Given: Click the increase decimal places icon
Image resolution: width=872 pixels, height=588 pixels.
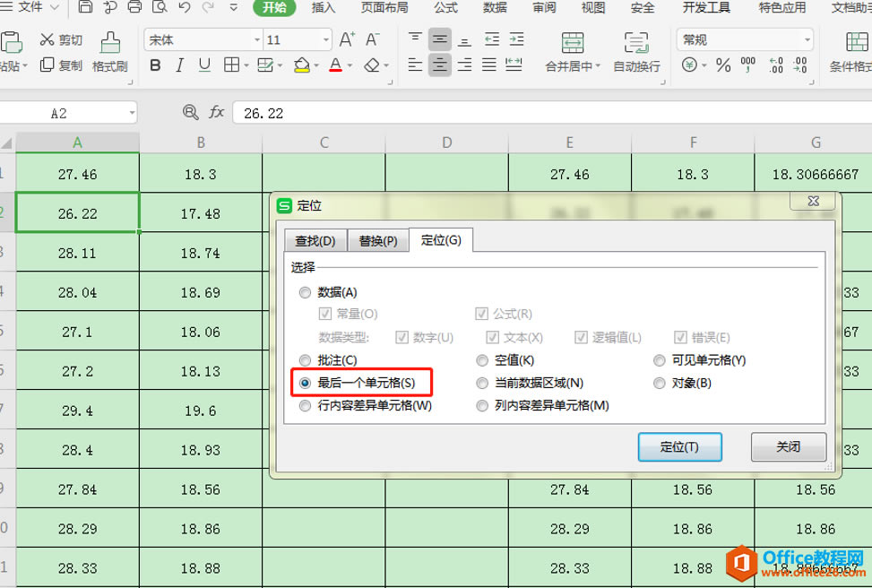Looking at the screenshot, I should [776, 65].
